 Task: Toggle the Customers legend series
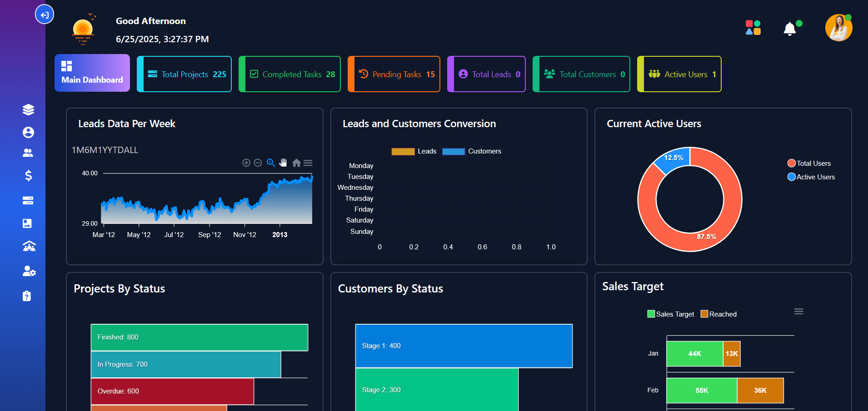pyautogui.click(x=472, y=151)
